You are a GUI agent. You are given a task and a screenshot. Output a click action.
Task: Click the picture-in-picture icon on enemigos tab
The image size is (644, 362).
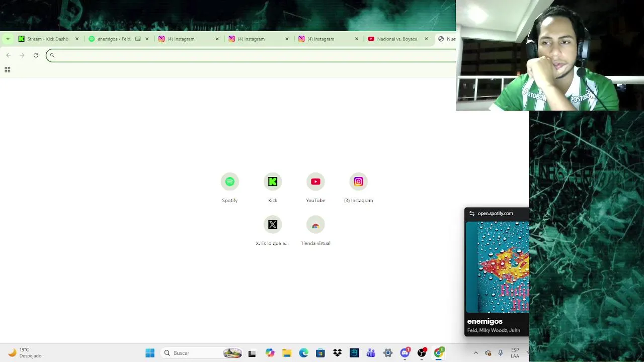click(138, 39)
